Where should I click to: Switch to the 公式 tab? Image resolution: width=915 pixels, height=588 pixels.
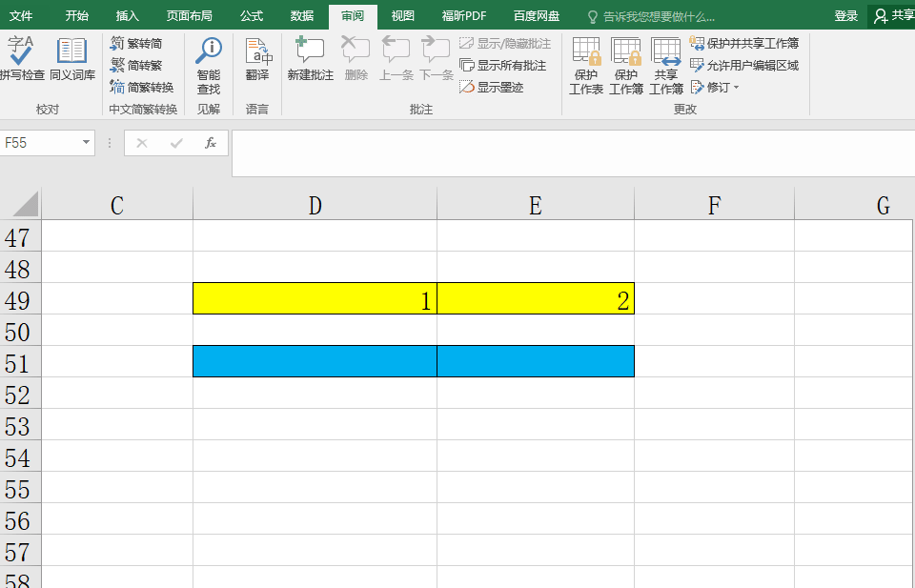[252, 16]
